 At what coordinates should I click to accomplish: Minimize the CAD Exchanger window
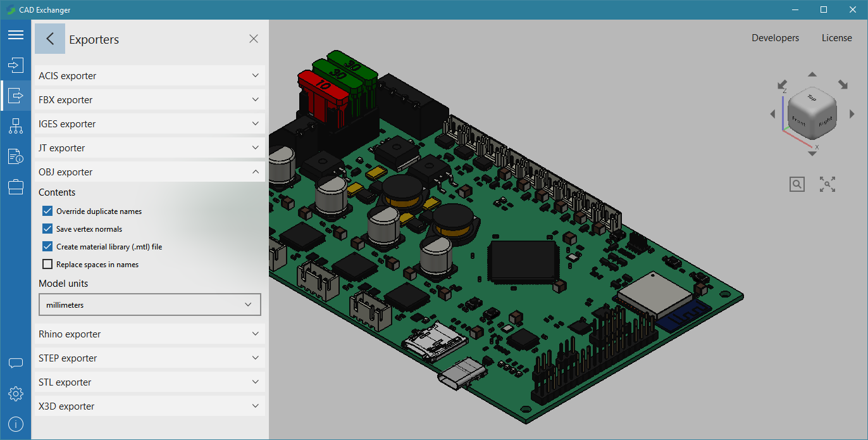795,9
